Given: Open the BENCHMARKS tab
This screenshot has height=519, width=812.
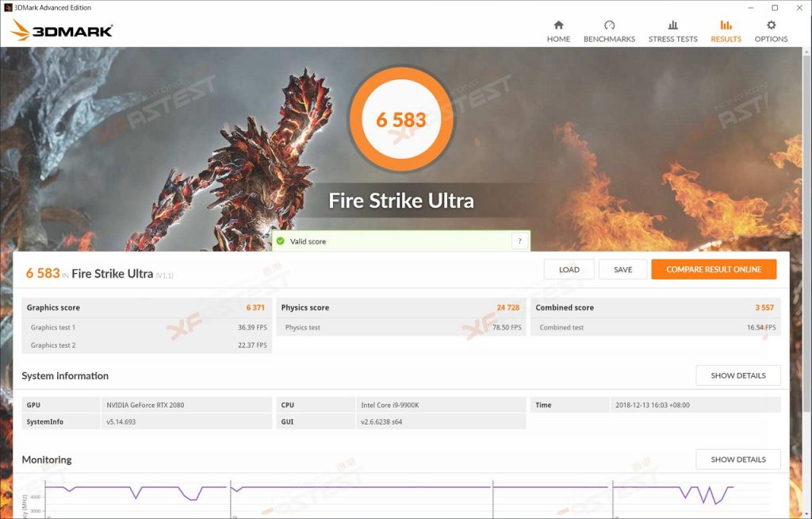Looking at the screenshot, I should (609, 31).
